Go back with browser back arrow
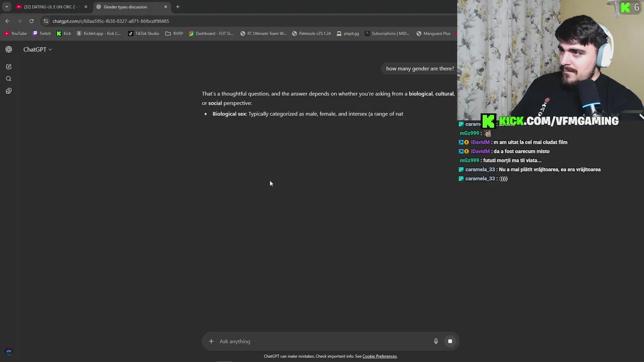Viewport: 644px width, 362px height. tap(7, 21)
